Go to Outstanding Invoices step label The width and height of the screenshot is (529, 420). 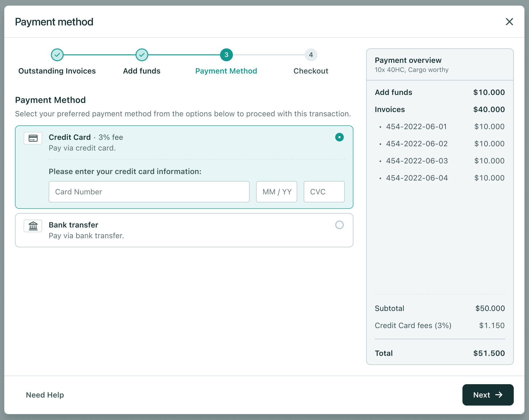tap(57, 71)
